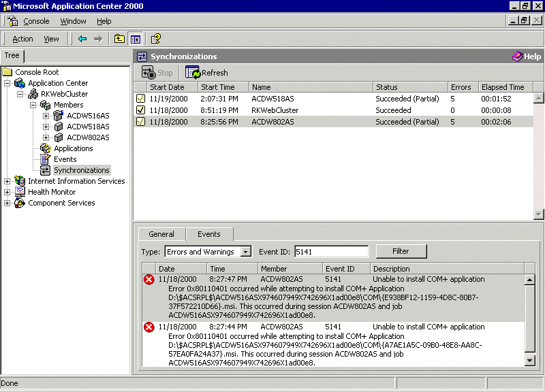The width and height of the screenshot is (545, 392).
Task: Collapse the RKWebCluster node
Action: point(20,94)
